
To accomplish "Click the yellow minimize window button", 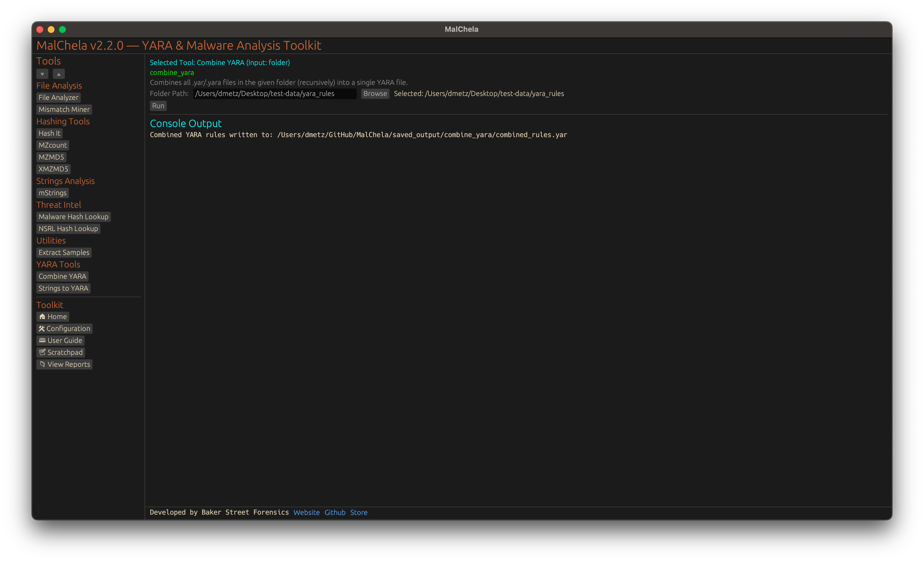I will pos(51,29).
